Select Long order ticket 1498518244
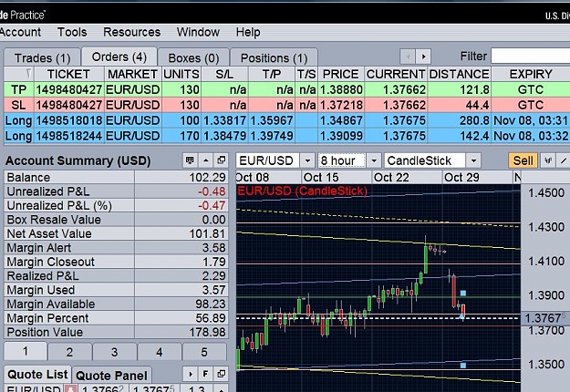 tap(286, 136)
